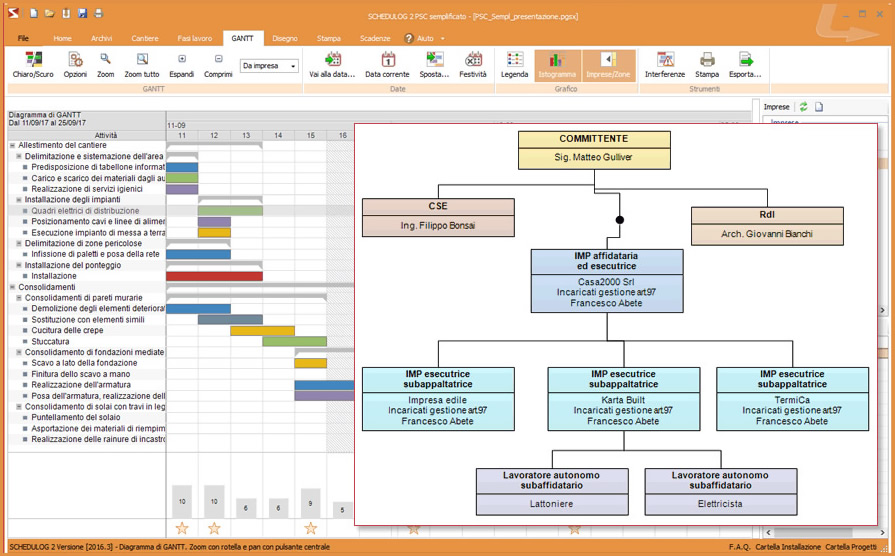This screenshot has width=895, height=556.
Task: Collapse all rows with Comprimi
Action: [218, 65]
